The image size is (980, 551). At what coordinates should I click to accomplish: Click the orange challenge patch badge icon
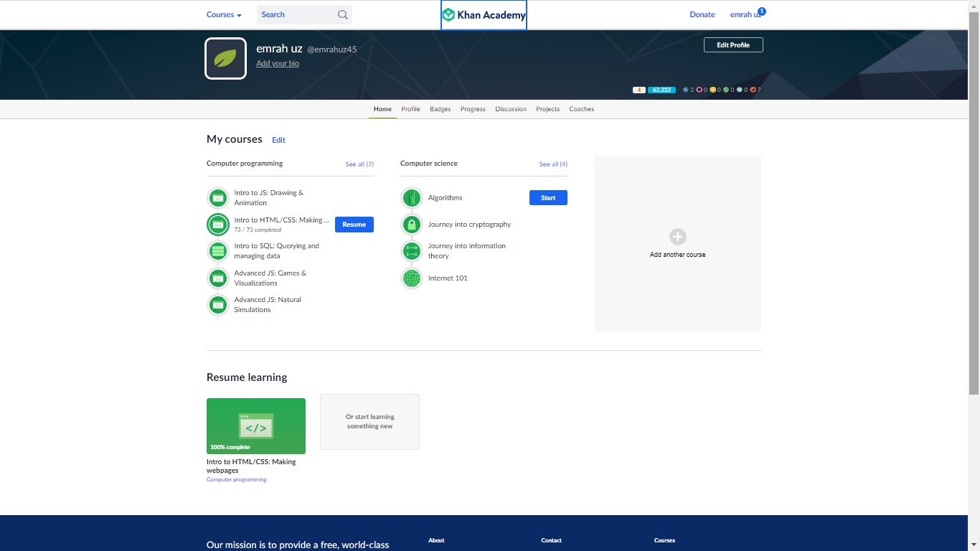[x=753, y=90]
